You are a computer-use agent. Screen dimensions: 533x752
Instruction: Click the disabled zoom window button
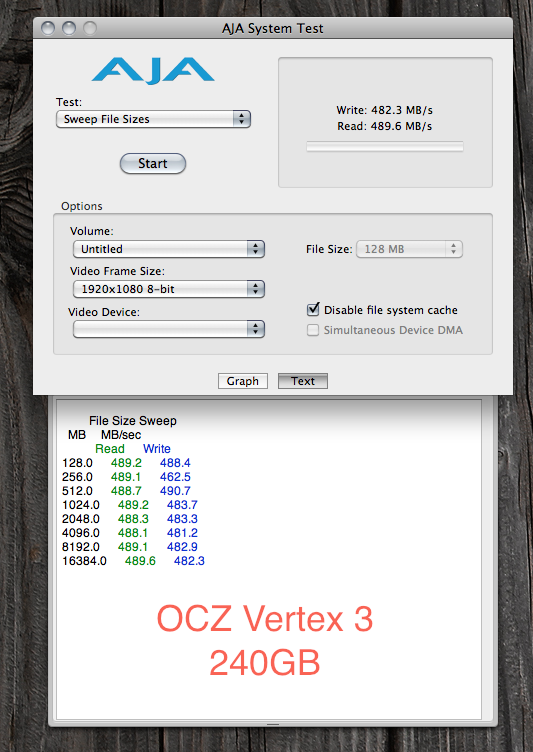click(x=90, y=28)
